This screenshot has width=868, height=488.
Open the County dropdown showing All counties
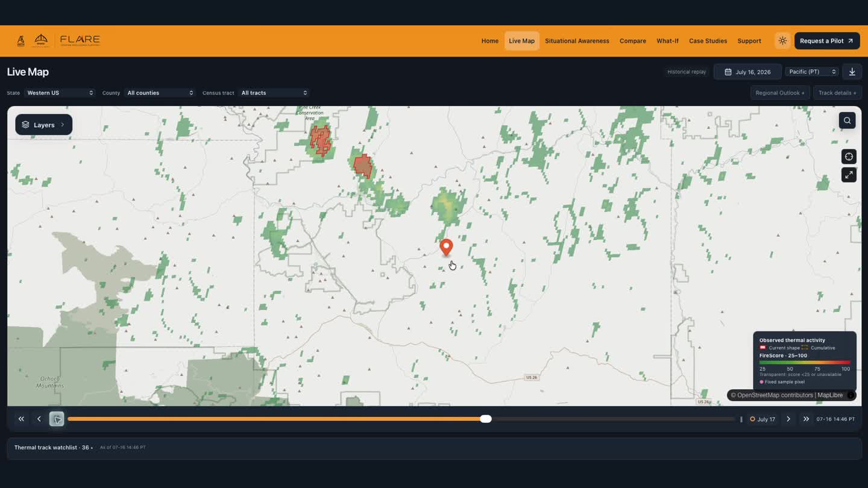pyautogui.click(x=160, y=93)
